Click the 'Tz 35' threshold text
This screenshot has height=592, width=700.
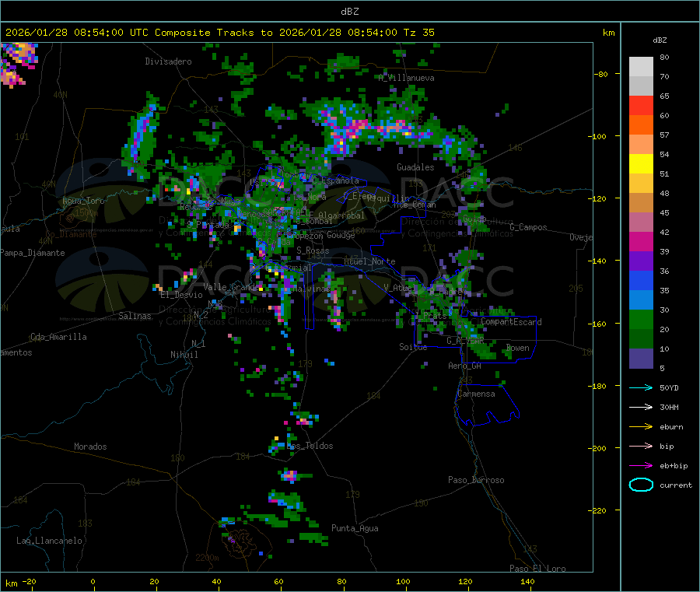pos(419,33)
